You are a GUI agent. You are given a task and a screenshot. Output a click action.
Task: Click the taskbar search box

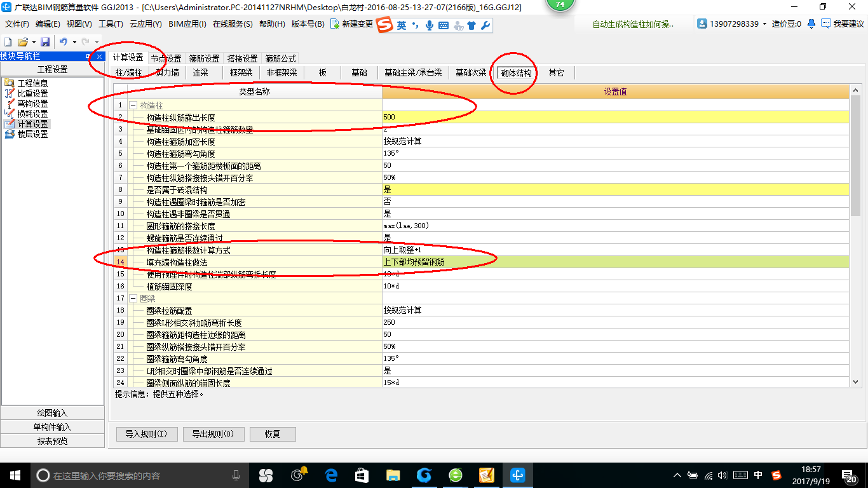140,475
